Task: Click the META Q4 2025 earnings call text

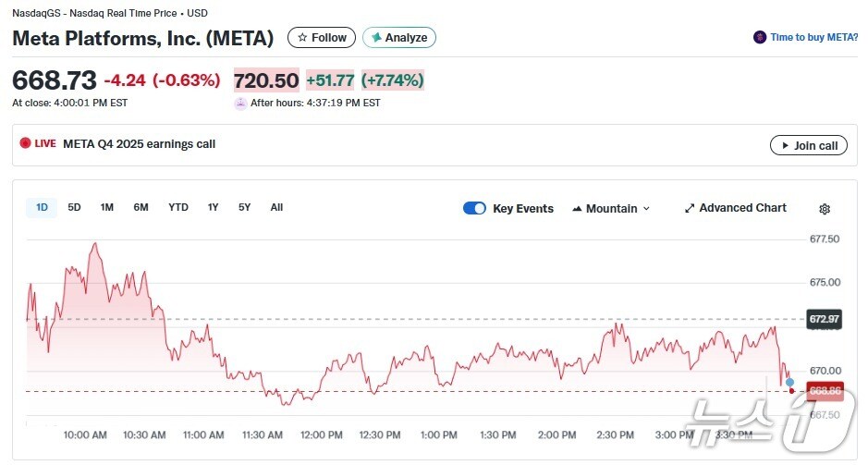Action: tap(139, 144)
